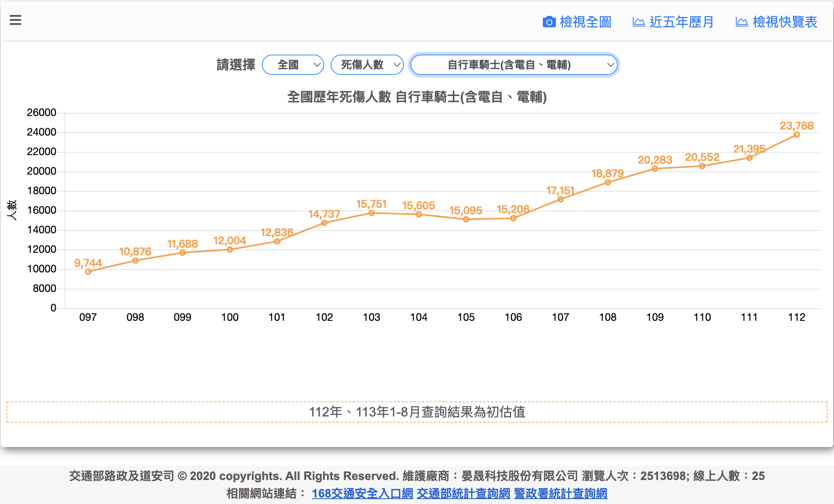Screen dimensions: 834x504
Task: Click data point labeled 23,768
Action: click(x=797, y=135)
